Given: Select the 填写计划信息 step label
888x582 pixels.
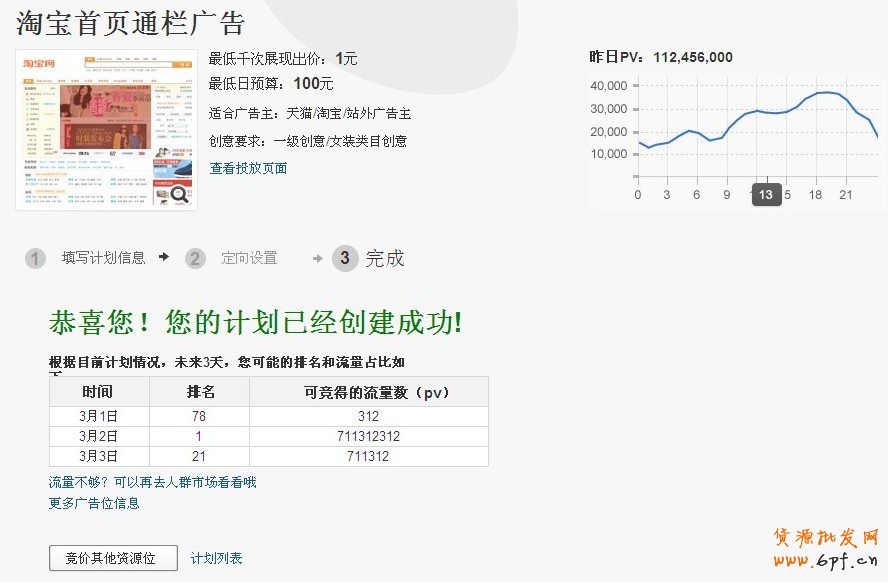Looking at the screenshot, I should point(103,258).
